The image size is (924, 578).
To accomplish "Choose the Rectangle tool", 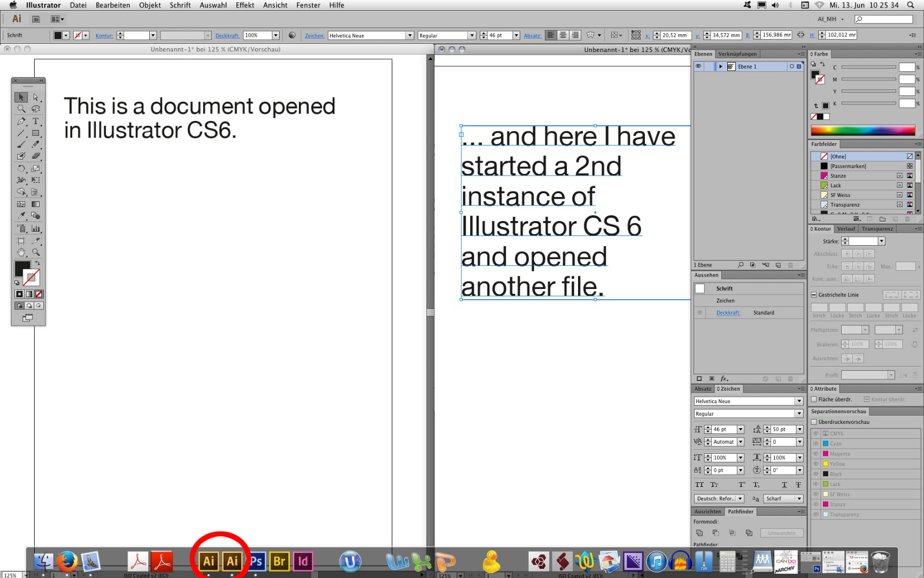I will click(36, 133).
